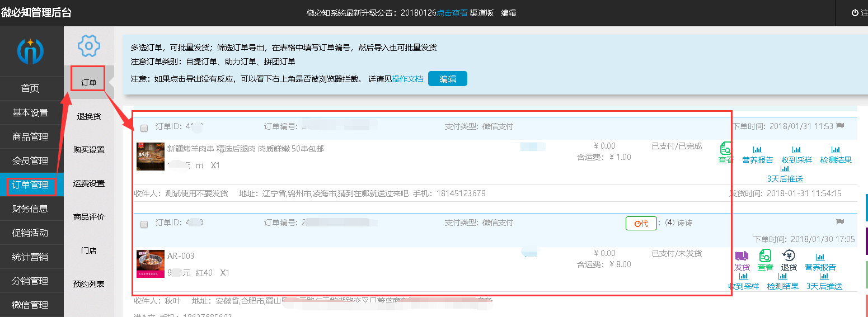Click the flag icon on the 诗诗 order
The width and height of the screenshot is (868, 317).
[x=840, y=222]
